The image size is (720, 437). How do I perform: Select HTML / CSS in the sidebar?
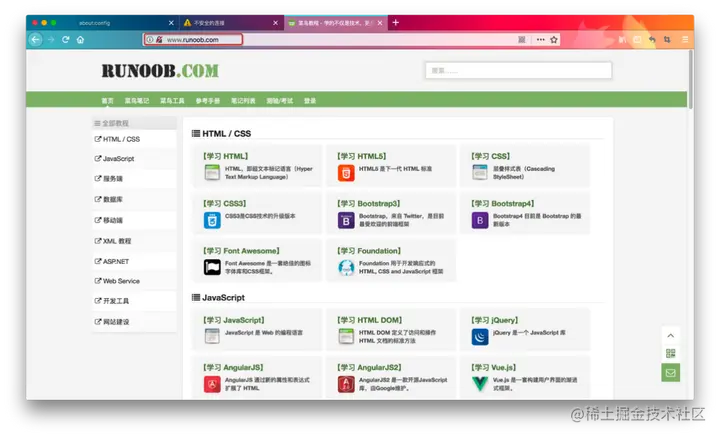coord(134,139)
